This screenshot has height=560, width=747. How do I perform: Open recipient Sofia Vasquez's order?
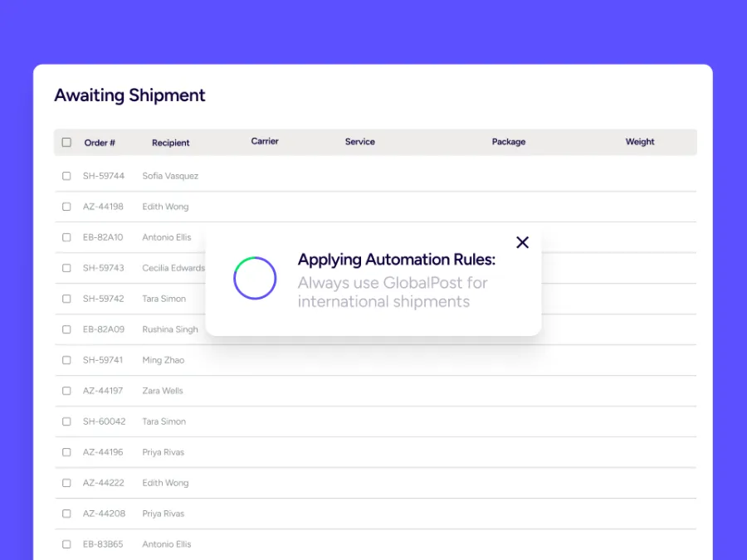click(170, 176)
